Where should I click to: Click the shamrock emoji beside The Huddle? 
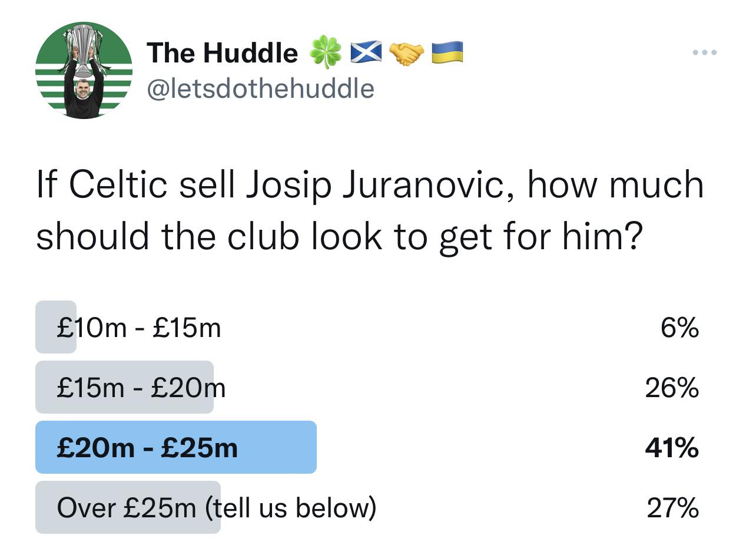click(x=326, y=53)
